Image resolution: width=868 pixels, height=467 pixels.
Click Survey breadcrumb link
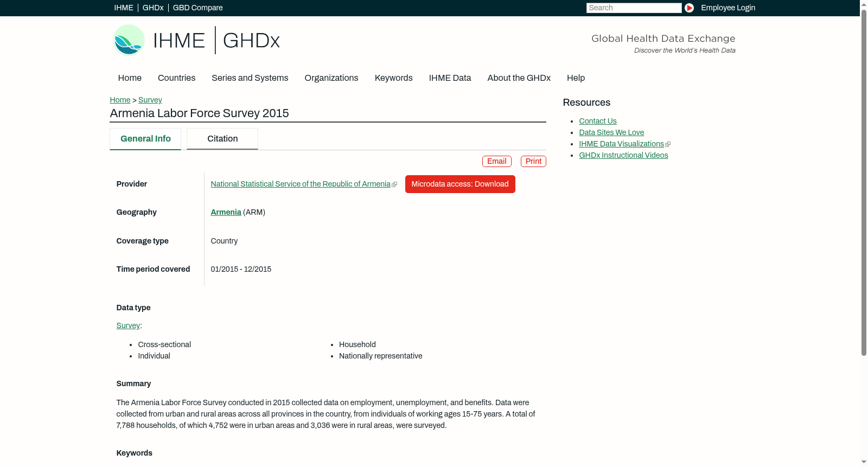point(150,100)
